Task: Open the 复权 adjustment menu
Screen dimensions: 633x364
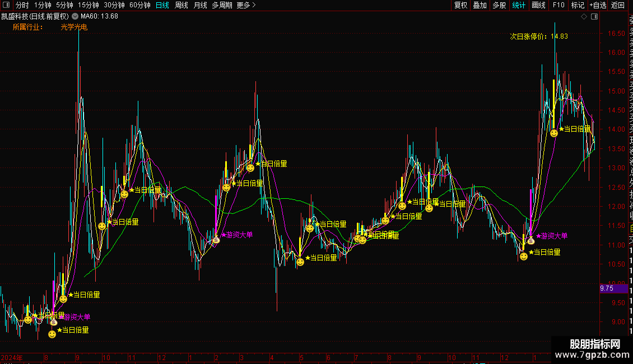Action: click(x=460, y=5)
